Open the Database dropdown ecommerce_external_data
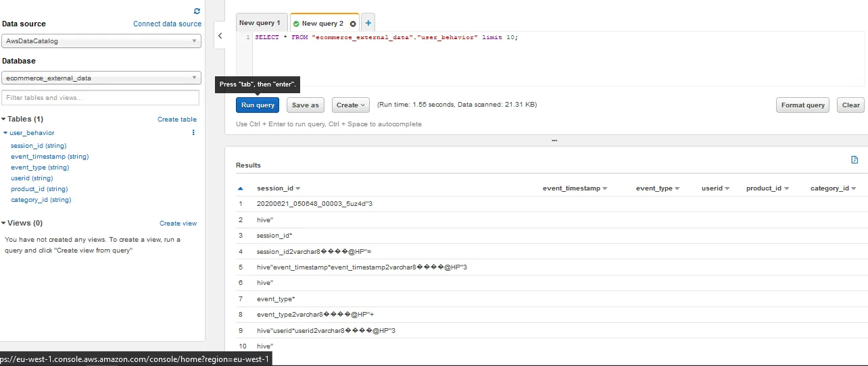The width and height of the screenshot is (868, 366). tap(101, 78)
